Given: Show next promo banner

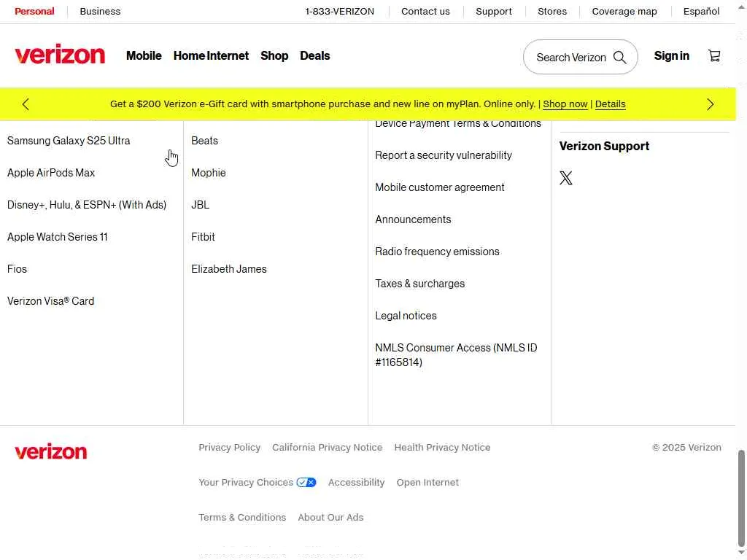Looking at the screenshot, I should (x=710, y=104).
